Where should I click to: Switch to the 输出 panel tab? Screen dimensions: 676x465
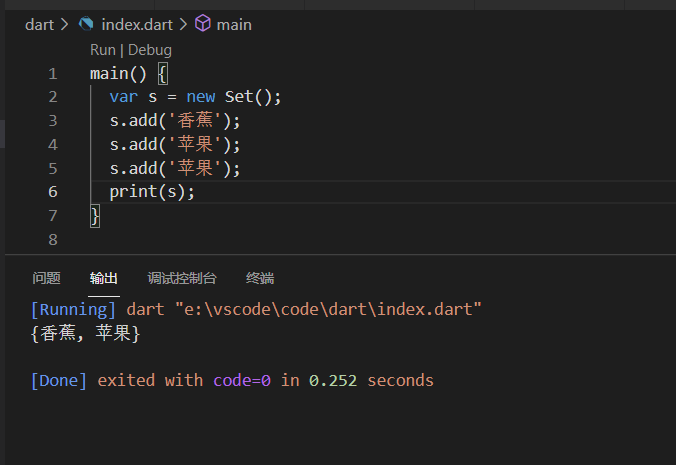click(103, 278)
